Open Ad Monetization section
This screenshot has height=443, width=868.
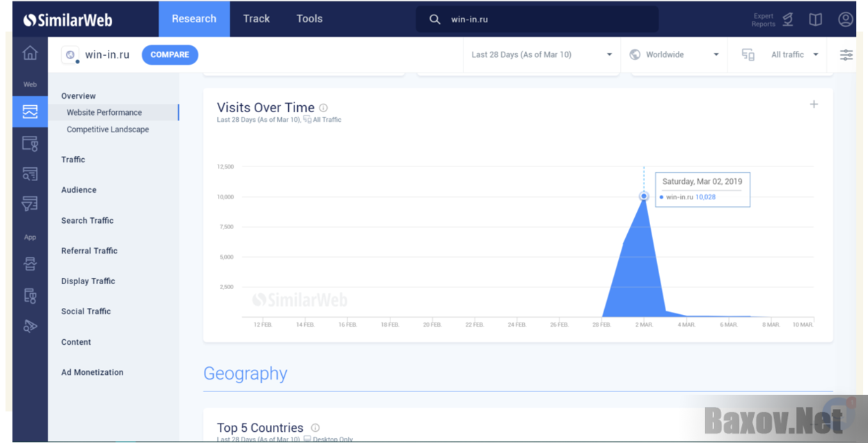point(93,373)
